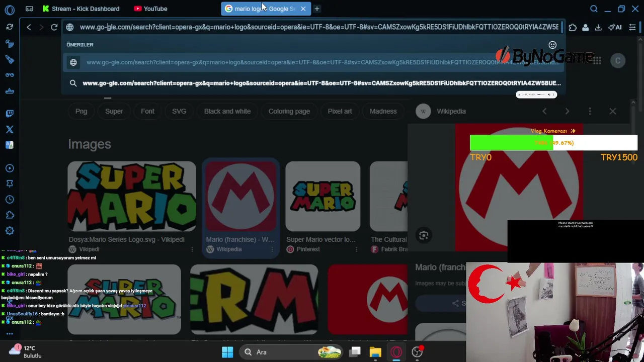Open the Mario (franchise) M emblem thumbnail
Viewport: 644px width, 362px height.
[x=240, y=197]
